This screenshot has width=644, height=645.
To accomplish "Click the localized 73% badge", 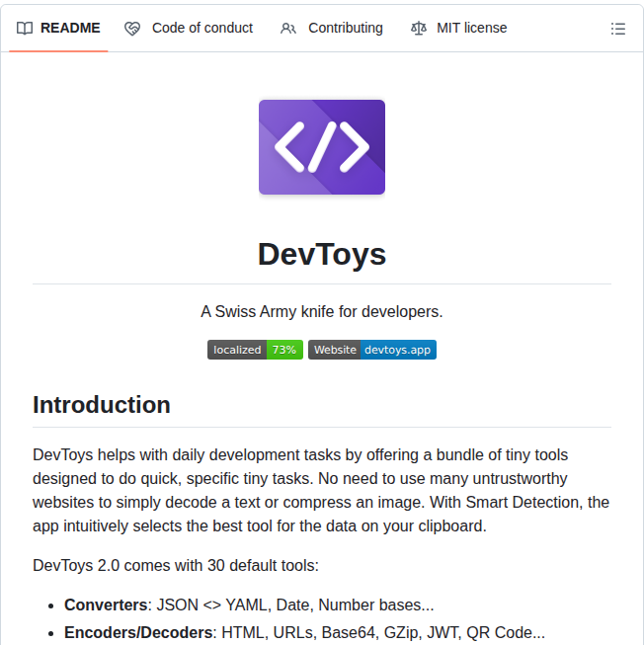I will point(256,350).
